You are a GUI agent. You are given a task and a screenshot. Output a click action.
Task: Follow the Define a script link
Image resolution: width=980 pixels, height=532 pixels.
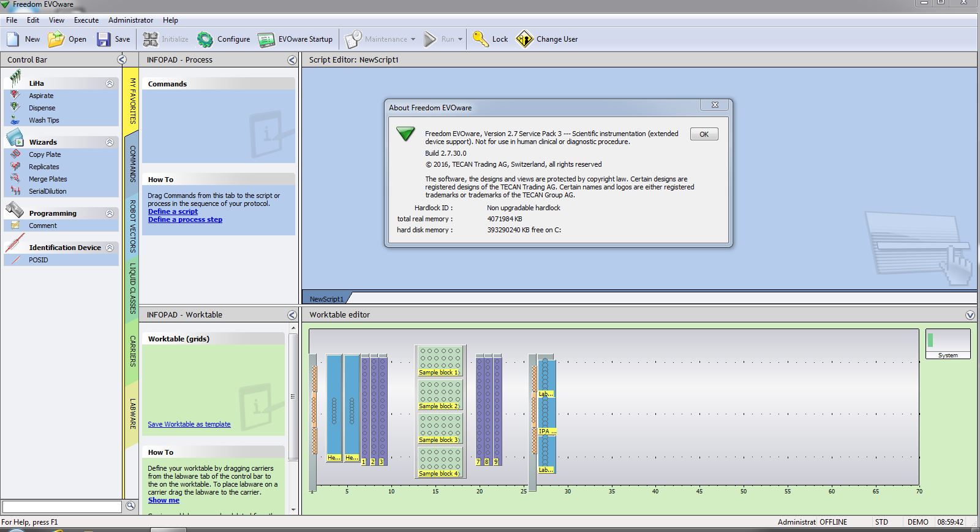[173, 211]
